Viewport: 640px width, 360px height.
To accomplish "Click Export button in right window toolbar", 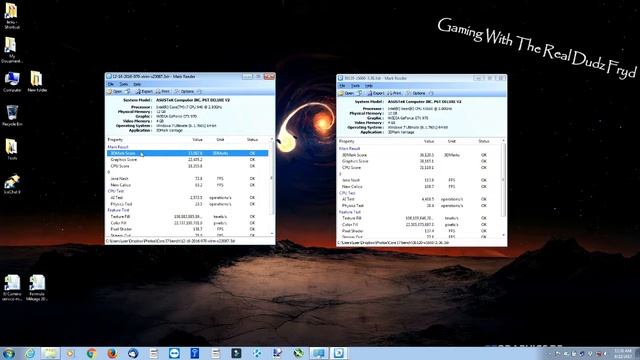I will (x=376, y=93).
